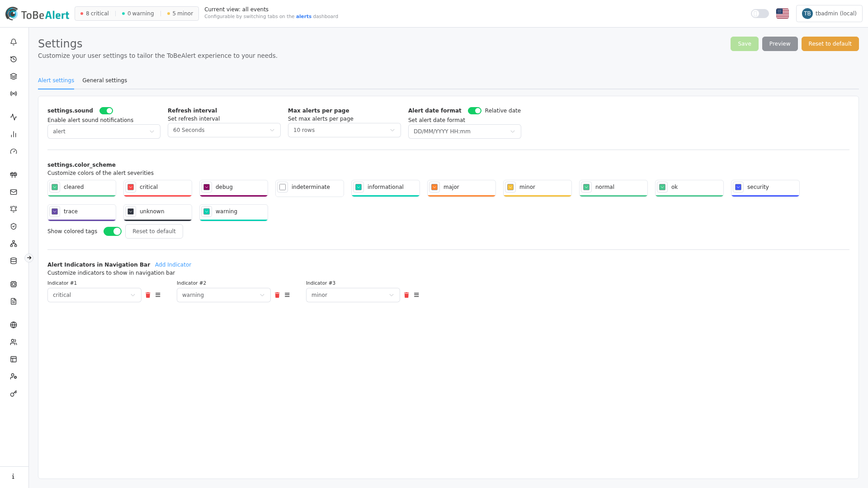Open the shield check icon in sidebar
Image resolution: width=868 pixels, height=488 pixels.
pos(14,226)
